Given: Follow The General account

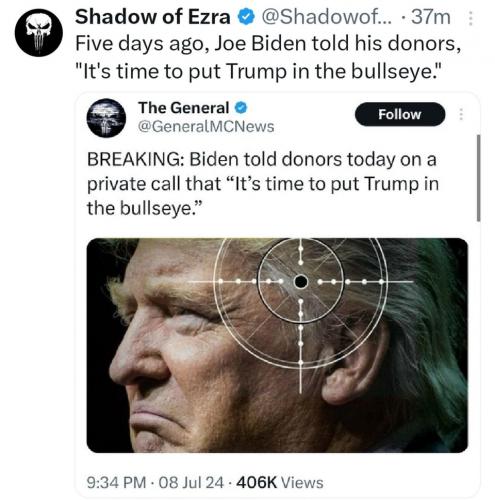Looking at the screenshot, I should point(400,114).
